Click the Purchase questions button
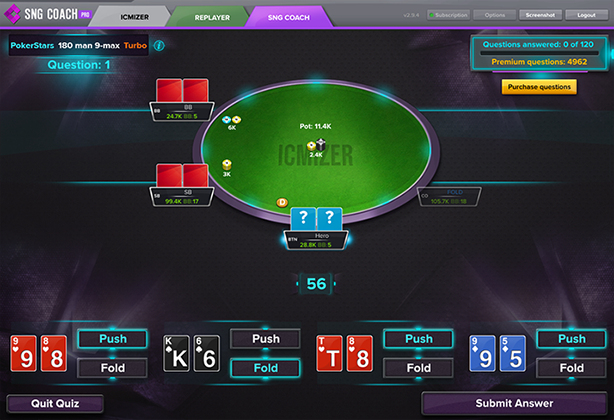 539,87
